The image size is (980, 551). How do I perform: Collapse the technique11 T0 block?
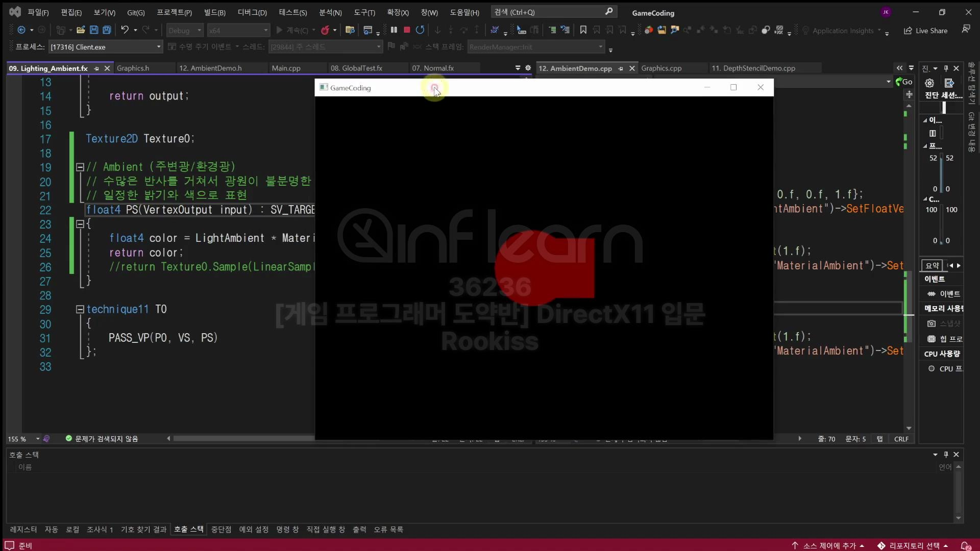(x=80, y=309)
